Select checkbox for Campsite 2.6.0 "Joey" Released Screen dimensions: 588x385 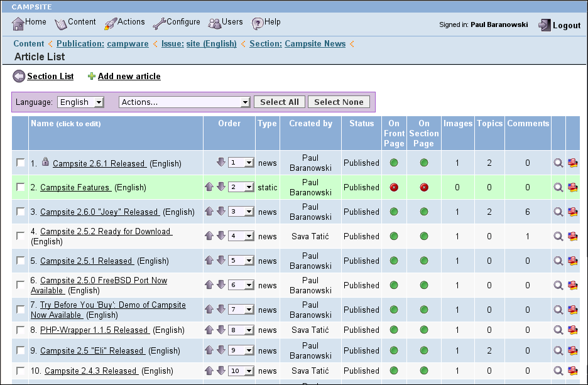click(21, 212)
